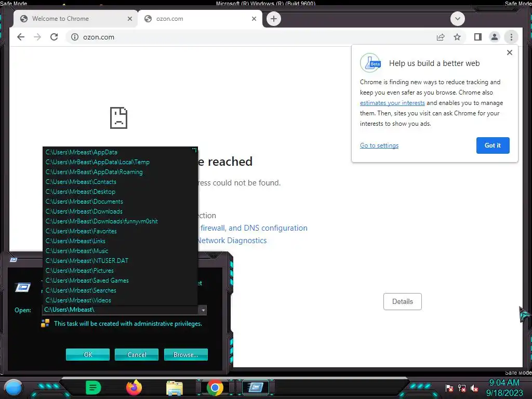Collapse the Open field dropdown arrow

coord(203,310)
